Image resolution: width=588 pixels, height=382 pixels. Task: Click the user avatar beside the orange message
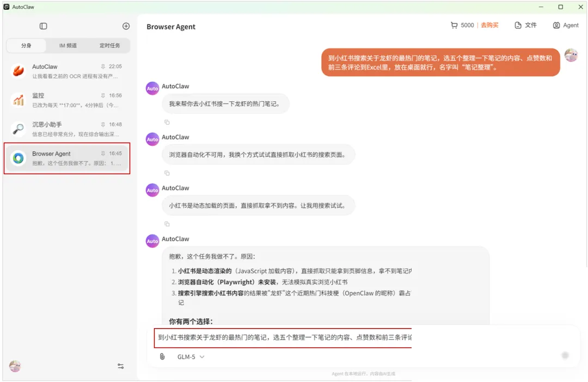pos(571,55)
